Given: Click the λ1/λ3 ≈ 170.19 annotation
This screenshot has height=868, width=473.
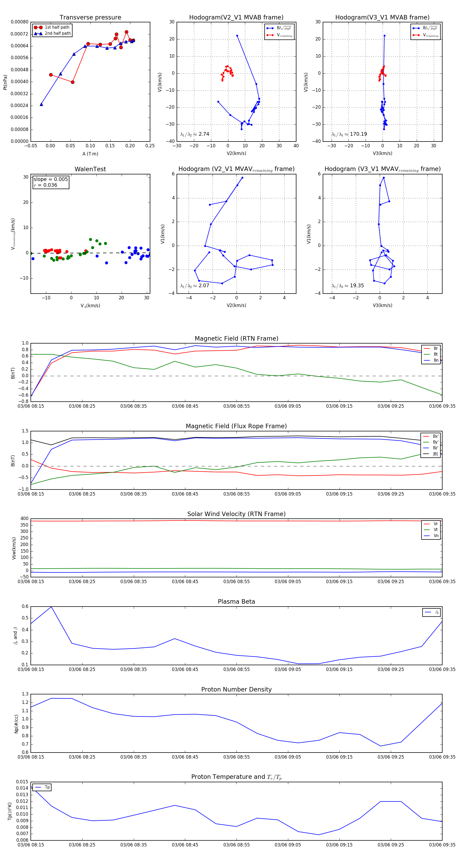Looking at the screenshot, I should tap(349, 134).
